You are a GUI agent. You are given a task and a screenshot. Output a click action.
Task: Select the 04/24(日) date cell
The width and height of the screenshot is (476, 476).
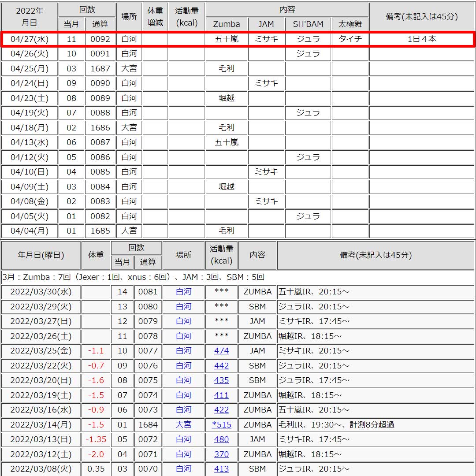pos(30,83)
